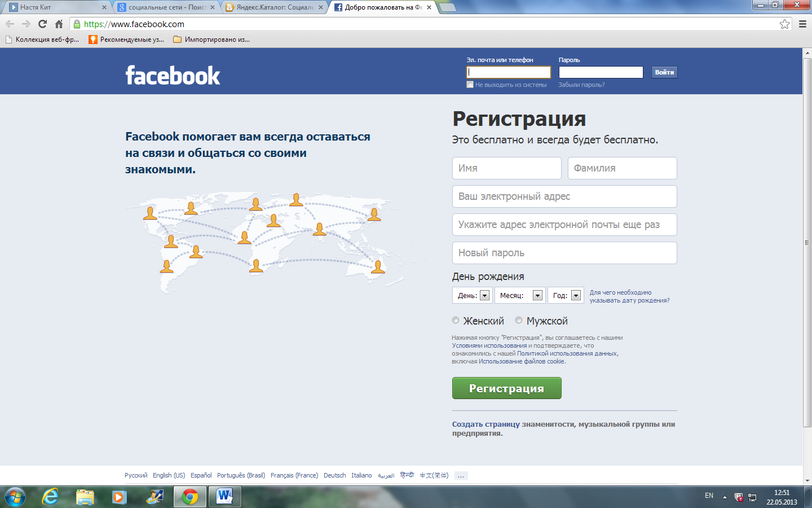The width and height of the screenshot is (812, 508).
Task: Click the Имя input field
Action: tap(506, 168)
